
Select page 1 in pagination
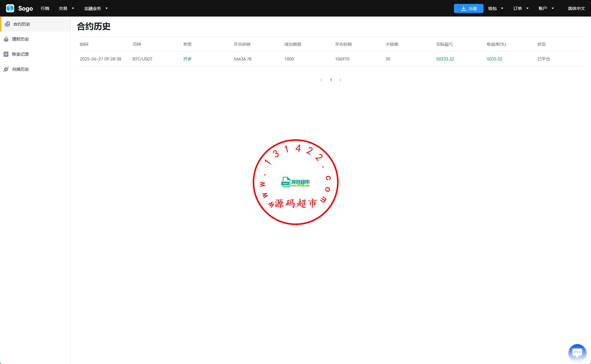(x=331, y=80)
